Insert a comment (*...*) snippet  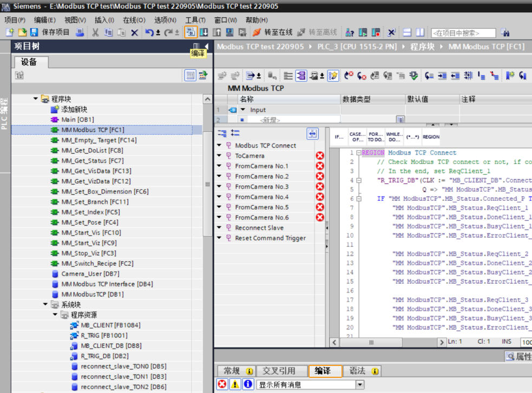pos(412,136)
